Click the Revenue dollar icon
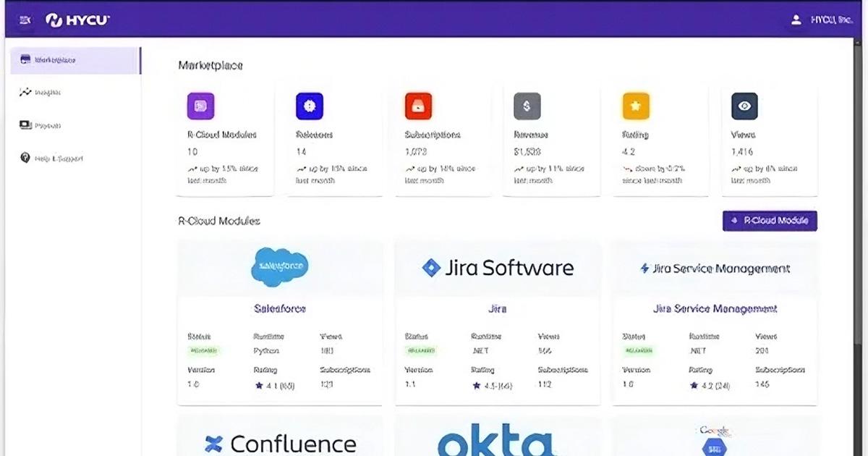 [x=527, y=106]
